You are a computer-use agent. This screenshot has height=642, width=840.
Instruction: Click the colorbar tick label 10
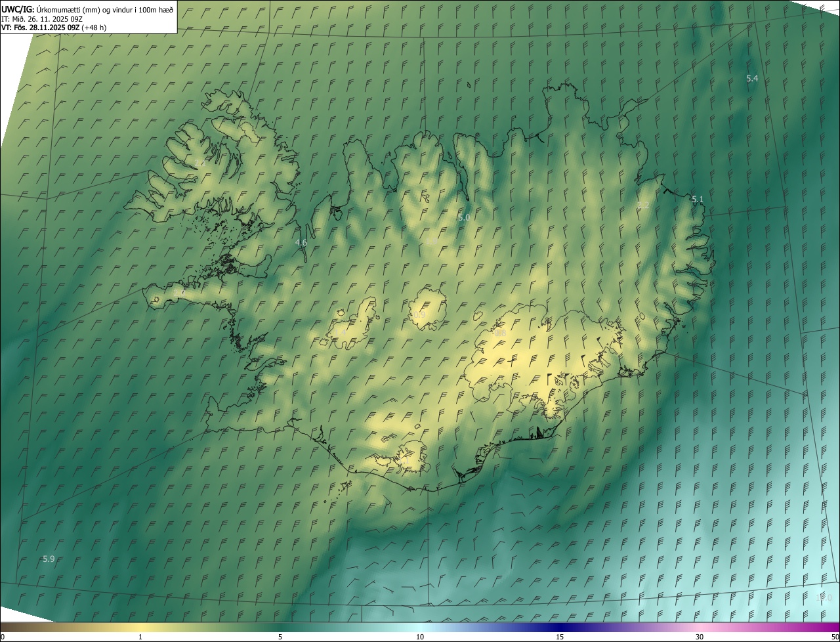click(x=420, y=637)
